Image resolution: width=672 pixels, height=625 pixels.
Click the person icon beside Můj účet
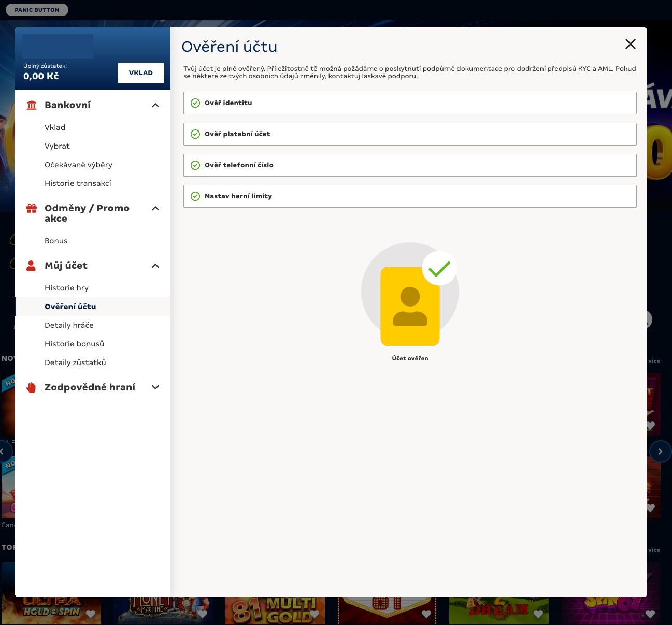[x=31, y=266]
